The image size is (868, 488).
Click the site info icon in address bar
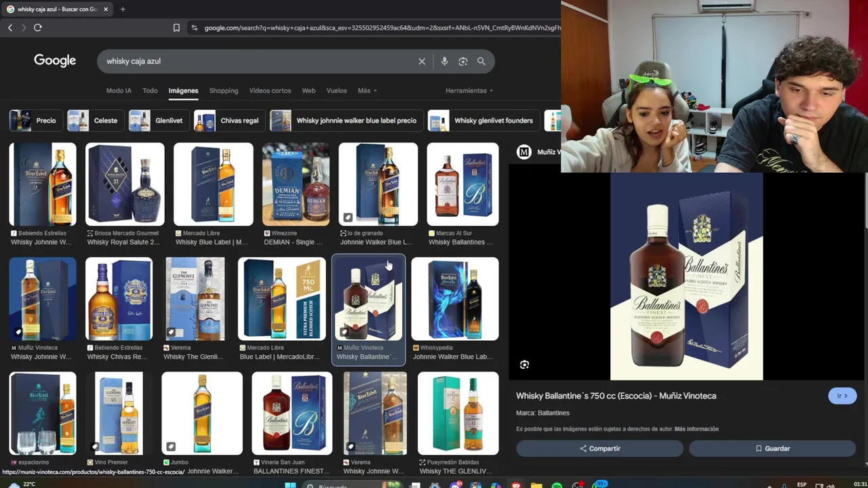click(x=195, y=28)
